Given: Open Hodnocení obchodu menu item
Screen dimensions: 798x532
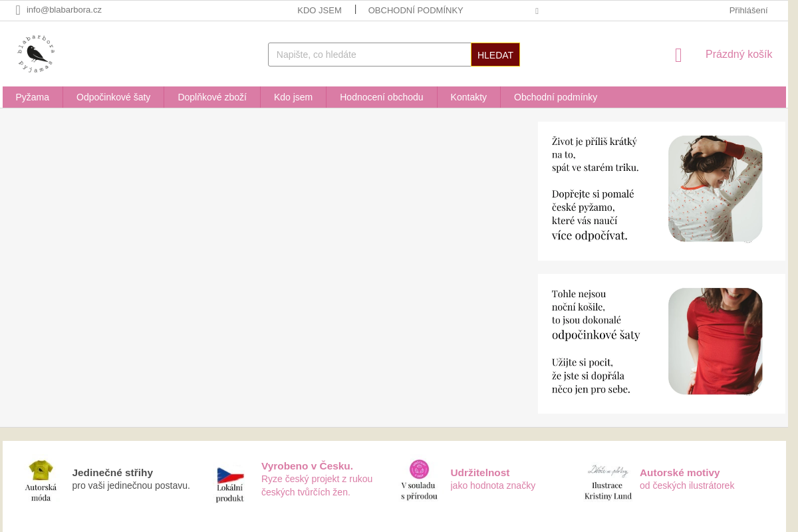Looking at the screenshot, I should coord(382,97).
